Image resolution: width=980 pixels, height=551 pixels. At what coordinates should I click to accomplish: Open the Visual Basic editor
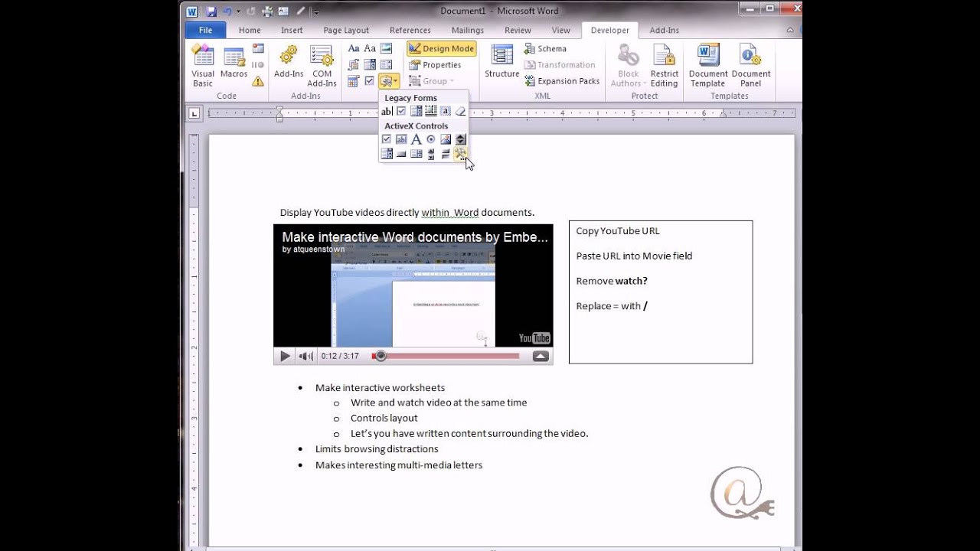203,66
